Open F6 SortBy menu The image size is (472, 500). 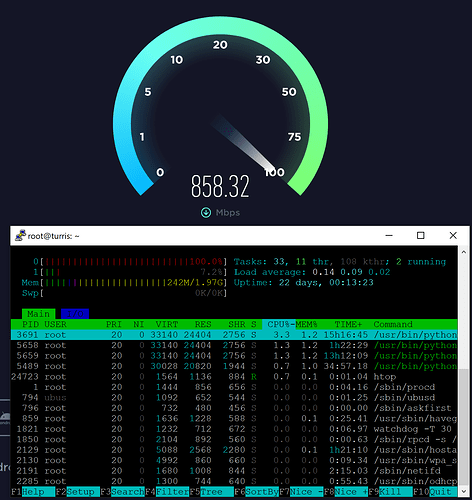click(x=256, y=492)
